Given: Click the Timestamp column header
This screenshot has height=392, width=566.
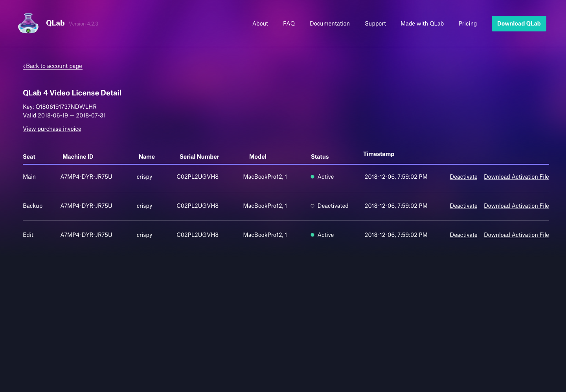Looking at the screenshot, I should [x=379, y=154].
